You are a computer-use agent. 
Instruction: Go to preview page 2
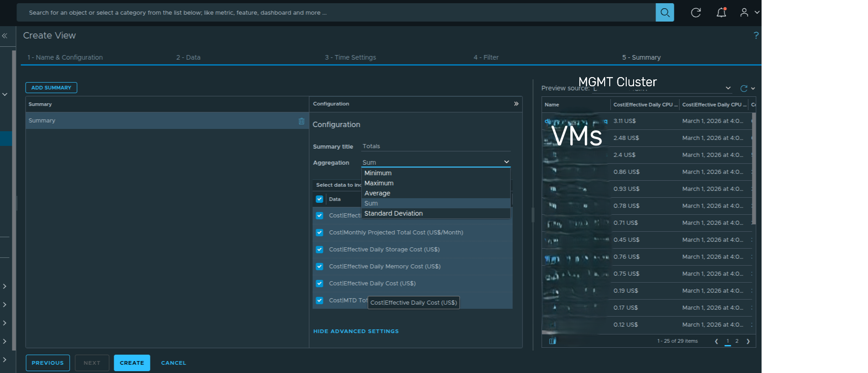click(737, 341)
